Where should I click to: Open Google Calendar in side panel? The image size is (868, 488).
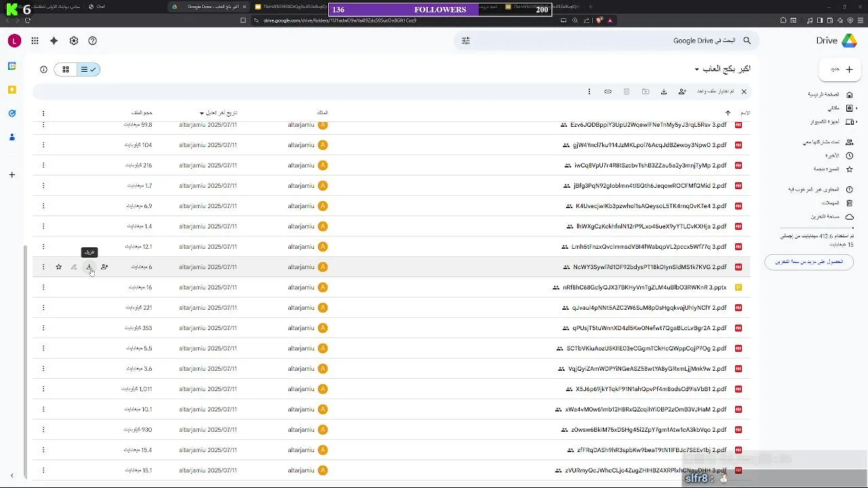pyautogui.click(x=12, y=66)
